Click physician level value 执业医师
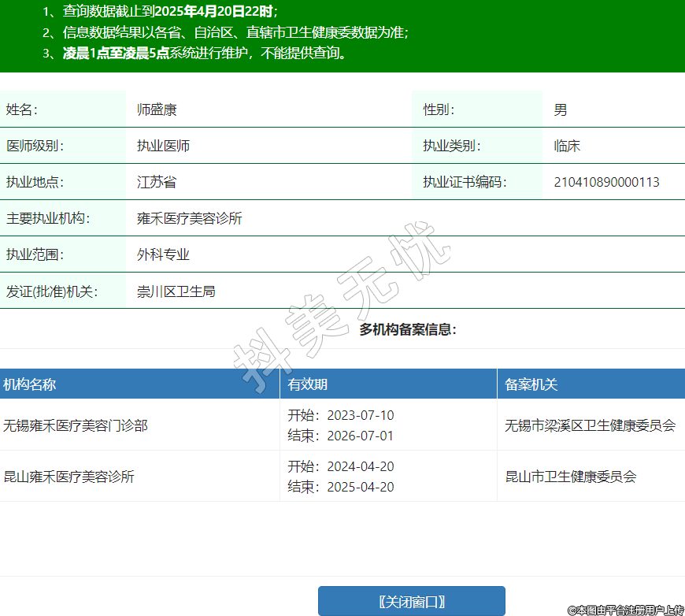The height and width of the screenshot is (616, 685). tap(163, 146)
